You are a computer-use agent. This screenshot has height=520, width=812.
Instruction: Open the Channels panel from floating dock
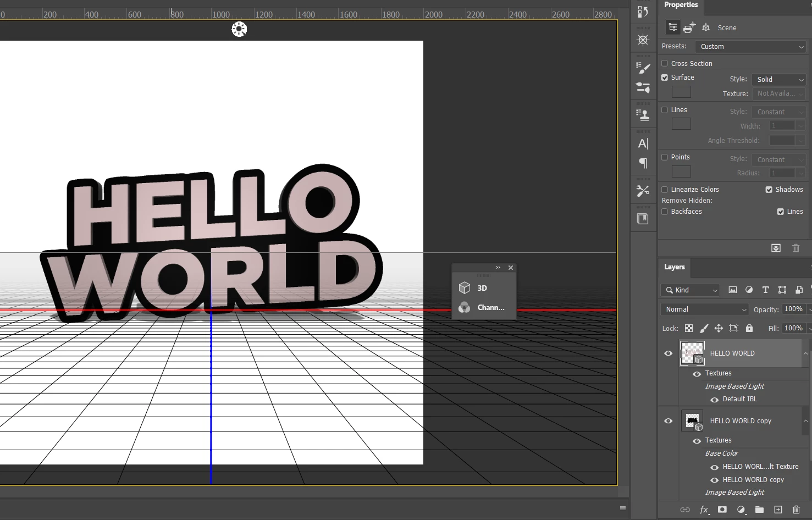point(482,308)
